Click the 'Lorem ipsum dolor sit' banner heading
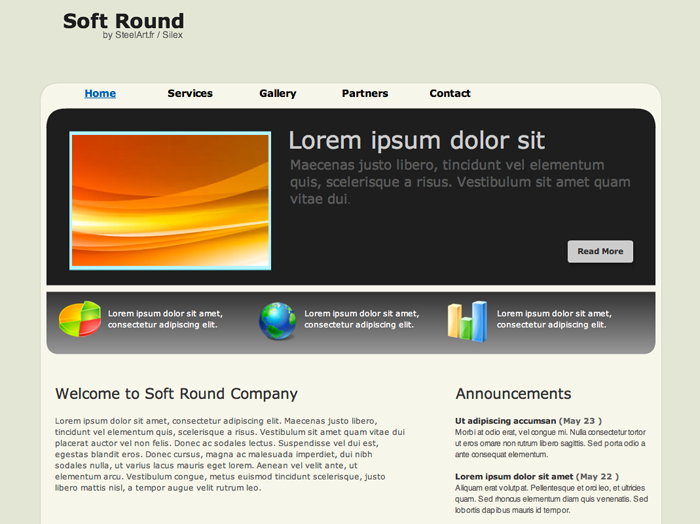Image resolution: width=700 pixels, height=524 pixels. pos(417,141)
